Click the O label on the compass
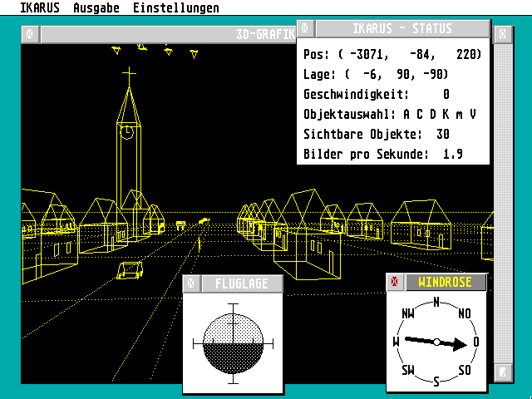Screen dimensions: 532x399 click(476, 342)
